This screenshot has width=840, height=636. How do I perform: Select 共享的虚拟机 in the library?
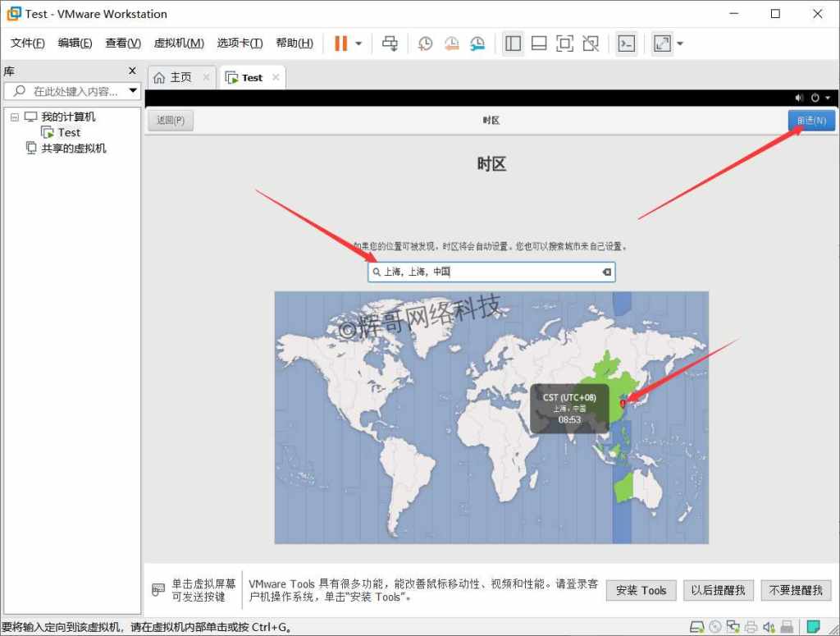coord(74,149)
